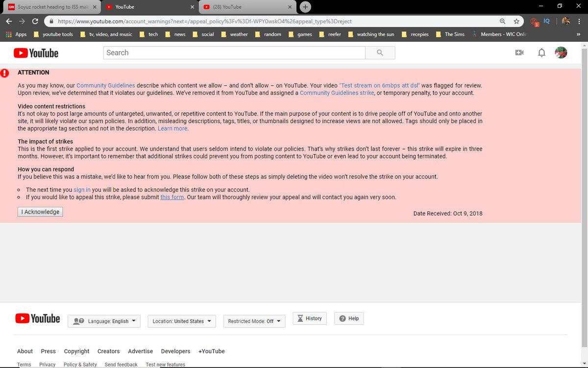Open the Advertise footer link
The height and width of the screenshot is (368, 588).
point(140,351)
